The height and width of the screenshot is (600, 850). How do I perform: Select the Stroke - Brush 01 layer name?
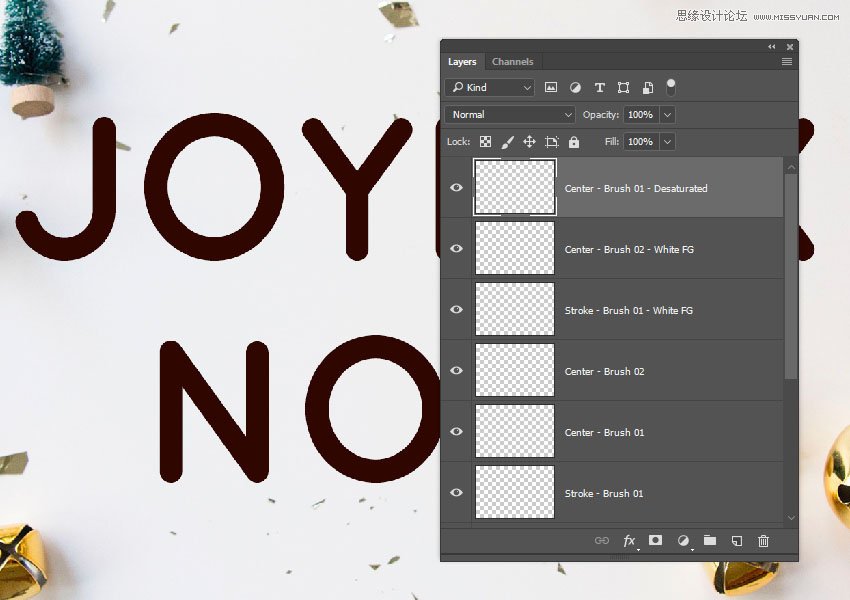pos(603,493)
